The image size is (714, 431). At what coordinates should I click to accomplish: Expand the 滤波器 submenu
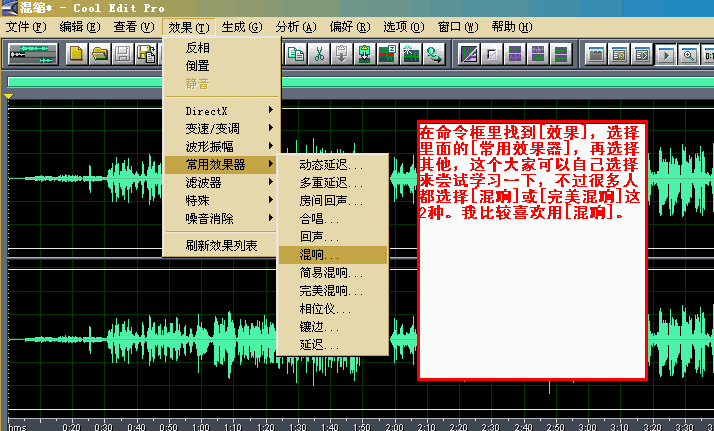[x=221, y=183]
